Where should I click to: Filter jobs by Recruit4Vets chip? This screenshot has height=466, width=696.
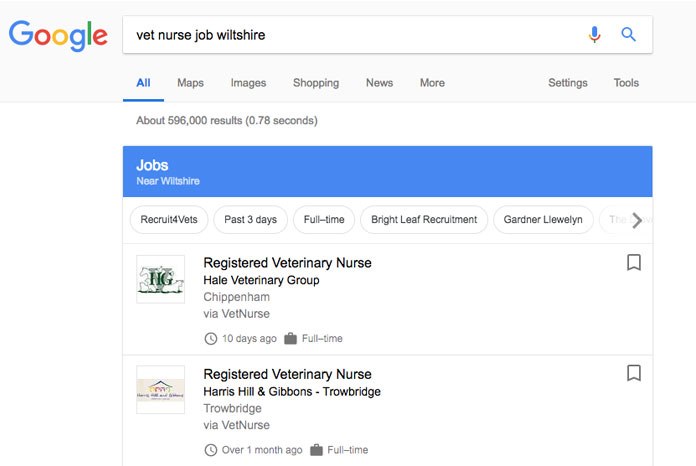point(169,220)
